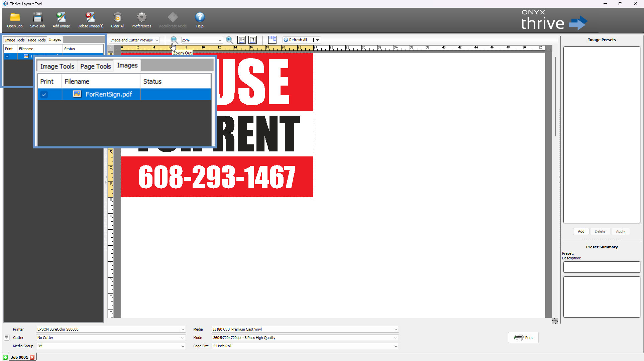This screenshot has height=361, width=644.
Task: Click the Open Job folder icon
Action: 15,17
